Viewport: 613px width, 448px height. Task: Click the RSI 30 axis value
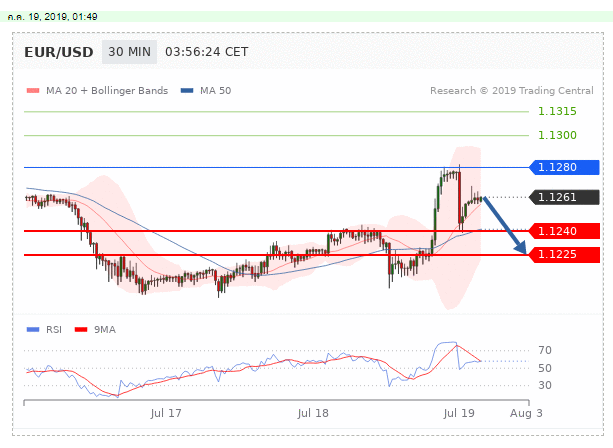tap(545, 385)
